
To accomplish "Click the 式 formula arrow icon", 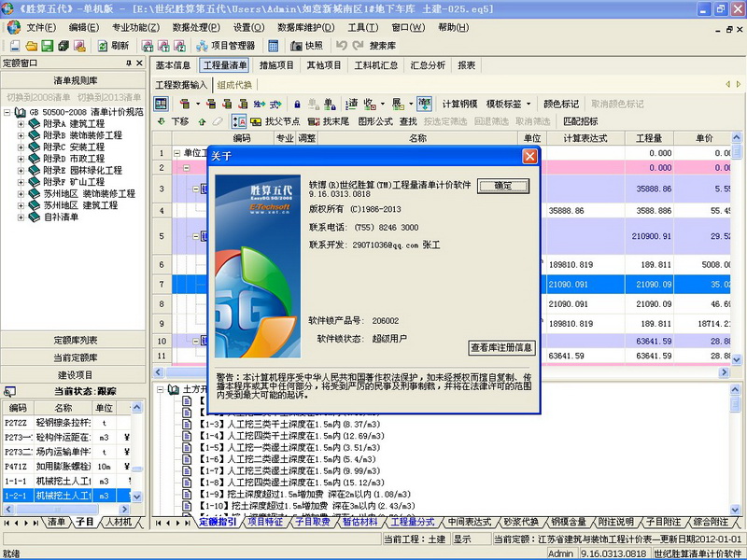I will (275, 104).
